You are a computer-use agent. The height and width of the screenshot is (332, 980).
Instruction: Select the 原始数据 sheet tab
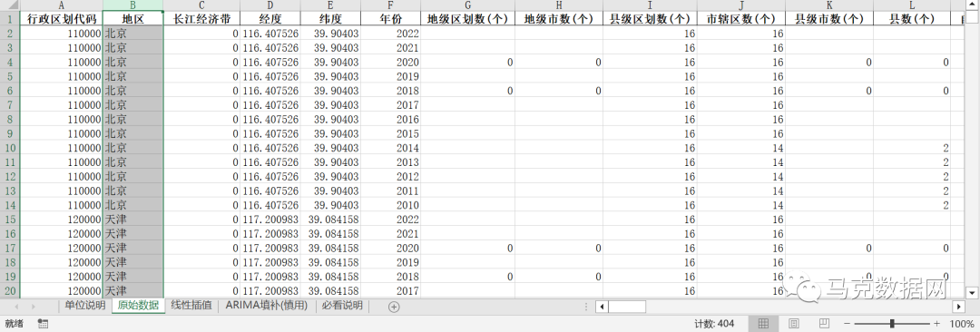138,307
